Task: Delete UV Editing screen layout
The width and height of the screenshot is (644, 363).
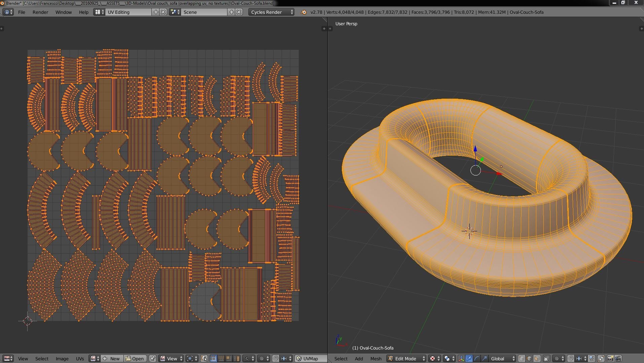Action: pos(163,12)
